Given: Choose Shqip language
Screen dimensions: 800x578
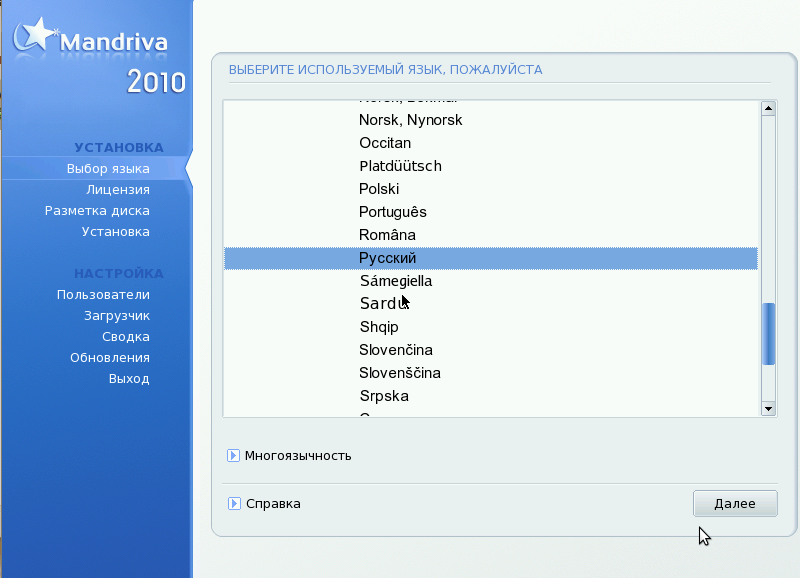Looking at the screenshot, I should coord(379,327).
